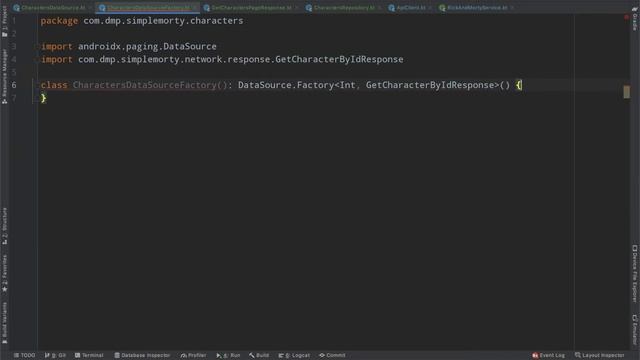Open the Database Inspector
The height and width of the screenshot is (360, 640).
(x=142, y=355)
